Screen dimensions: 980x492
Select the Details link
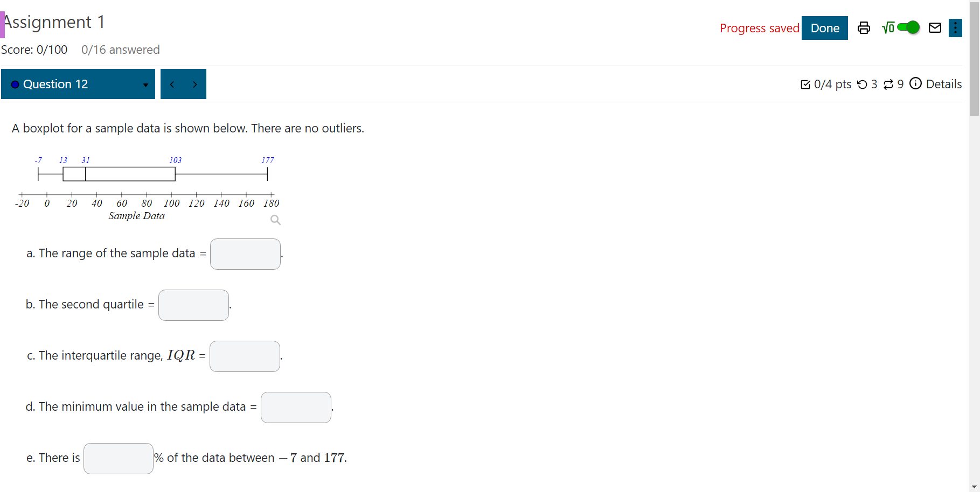pos(943,84)
